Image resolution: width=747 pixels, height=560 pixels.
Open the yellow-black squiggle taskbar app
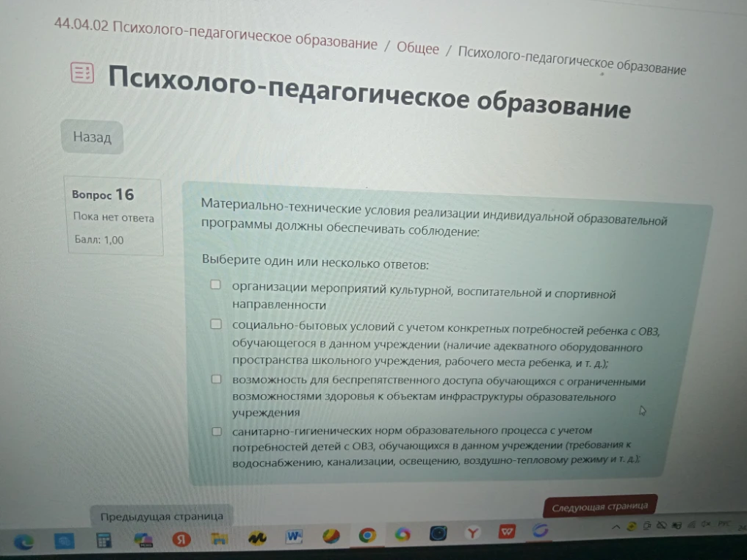click(x=257, y=538)
